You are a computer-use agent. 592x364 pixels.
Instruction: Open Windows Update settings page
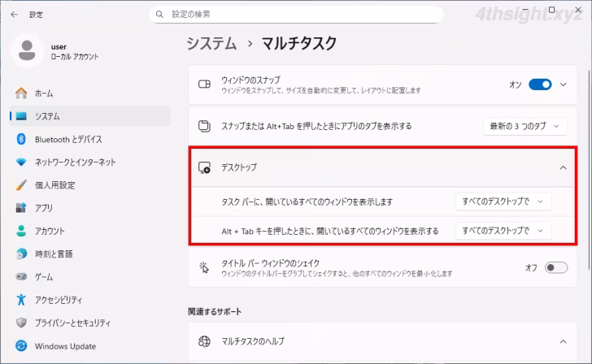(89, 346)
